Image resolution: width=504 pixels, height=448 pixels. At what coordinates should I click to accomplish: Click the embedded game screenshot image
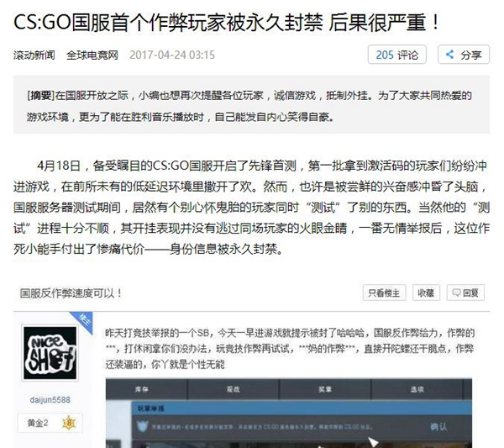289,414
